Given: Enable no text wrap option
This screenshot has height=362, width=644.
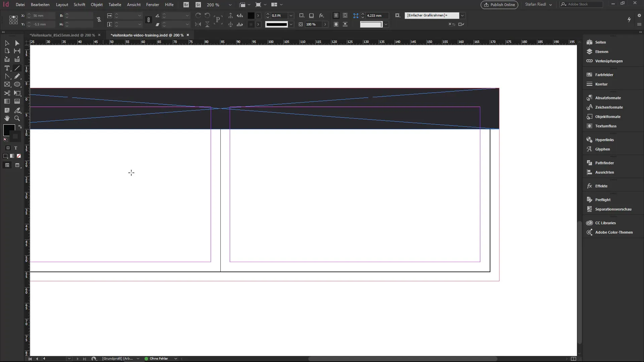Looking at the screenshot, I should click(336, 15).
